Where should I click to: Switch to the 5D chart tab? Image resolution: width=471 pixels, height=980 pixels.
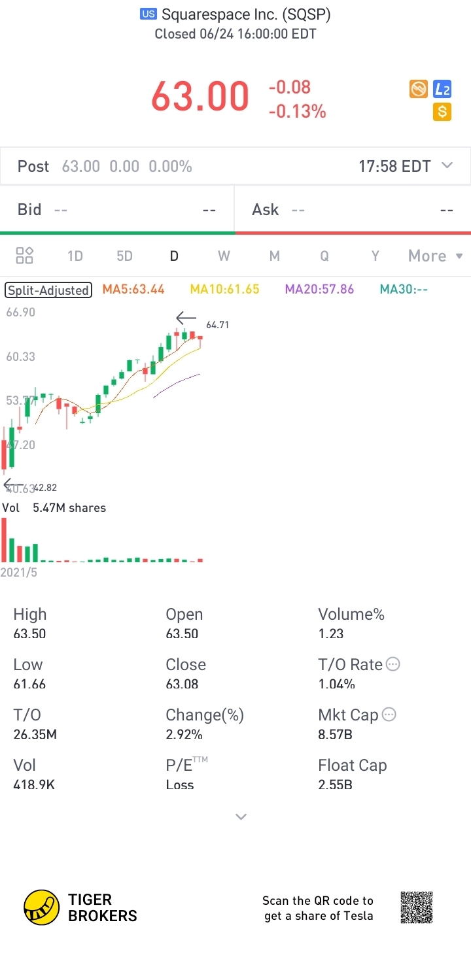(124, 256)
